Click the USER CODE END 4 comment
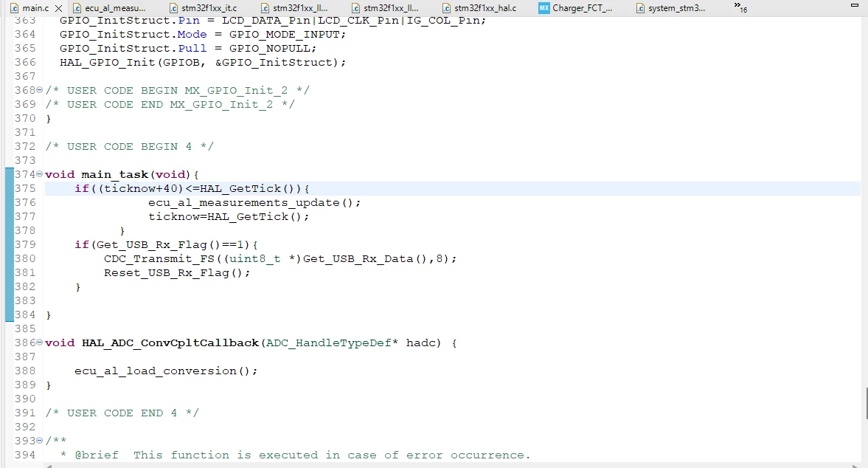This screenshot has width=868, height=468. coord(122,413)
